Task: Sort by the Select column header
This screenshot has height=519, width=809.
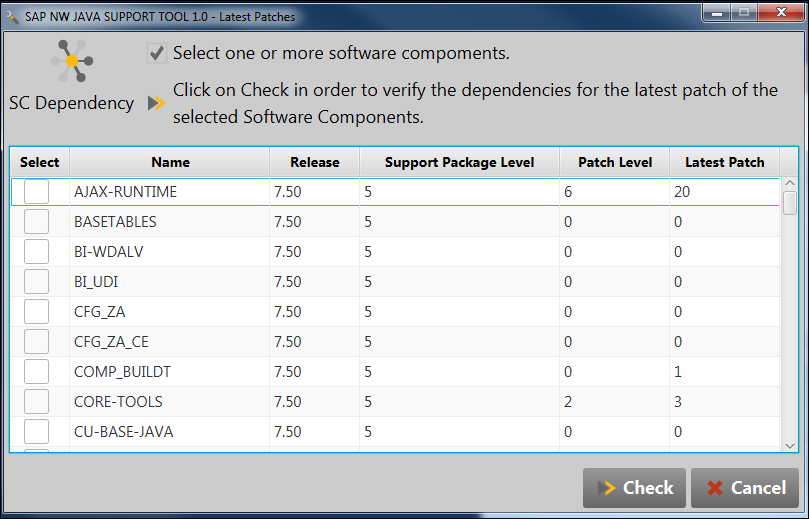Action: click(x=40, y=162)
